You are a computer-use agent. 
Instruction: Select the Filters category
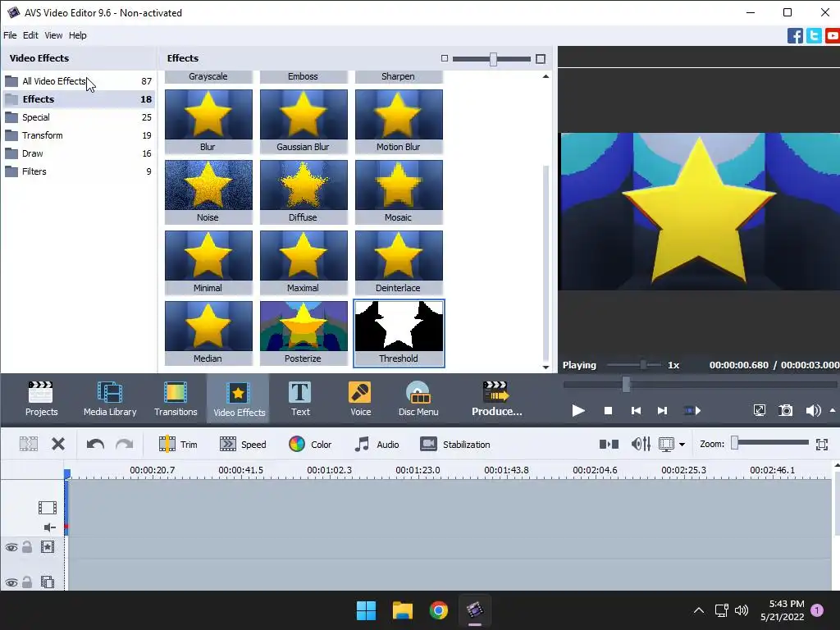tap(79, 171)
